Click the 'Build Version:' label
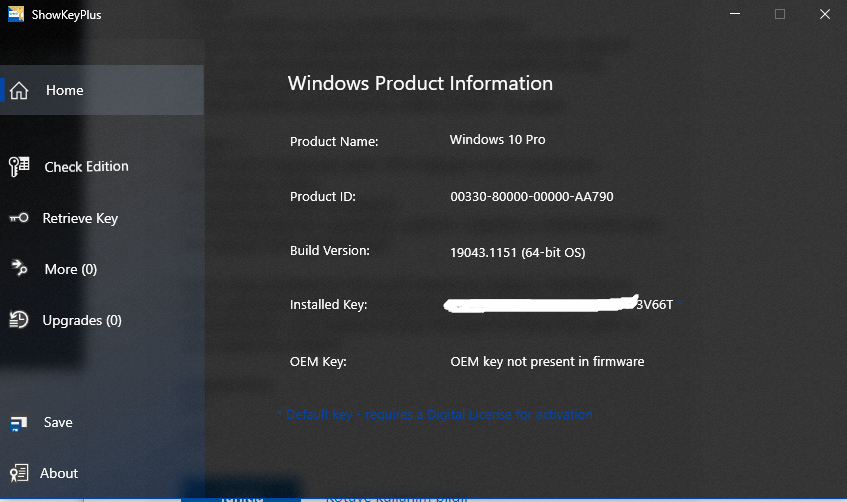 pyautogui.click(x=330, y=251)
